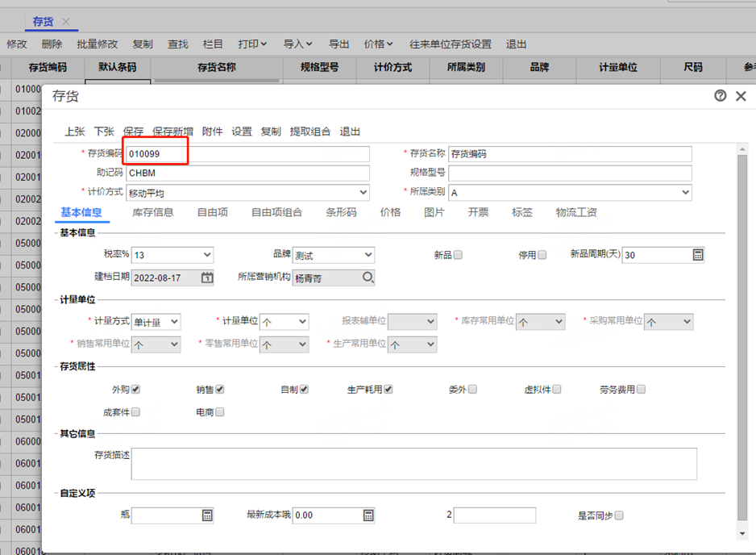The width and height of the screenshot is (756, 555).
Task: Open the help icon in dialog header
Action: [x=720, y=96]
